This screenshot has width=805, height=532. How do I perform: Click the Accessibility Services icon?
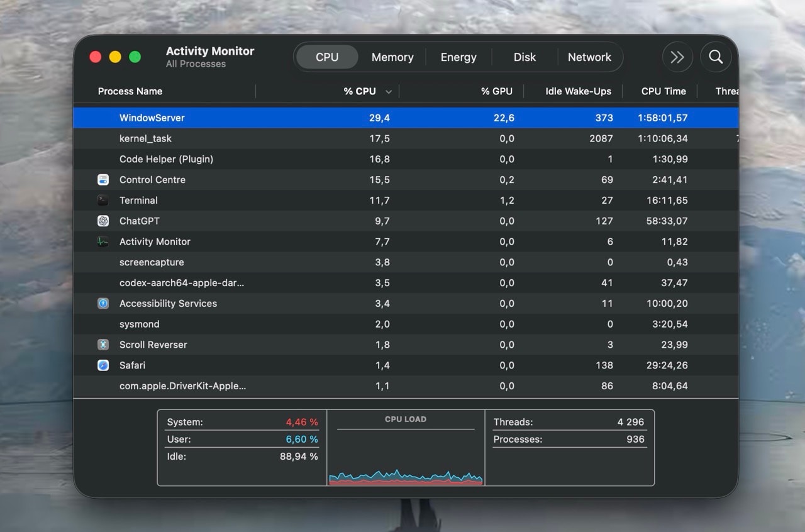(103, 303)
